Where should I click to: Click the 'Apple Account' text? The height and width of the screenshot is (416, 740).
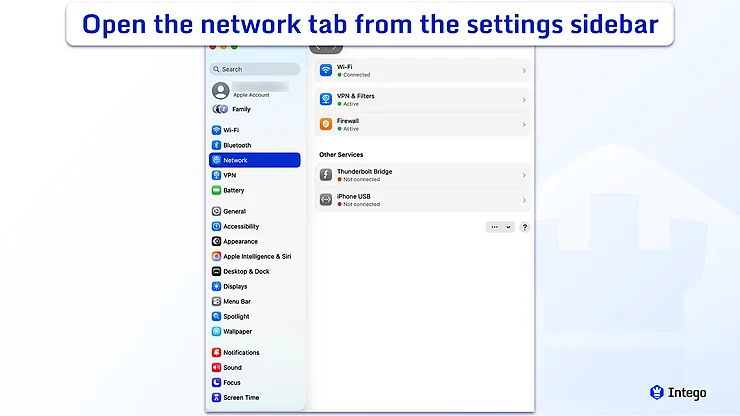pos(251,95)
